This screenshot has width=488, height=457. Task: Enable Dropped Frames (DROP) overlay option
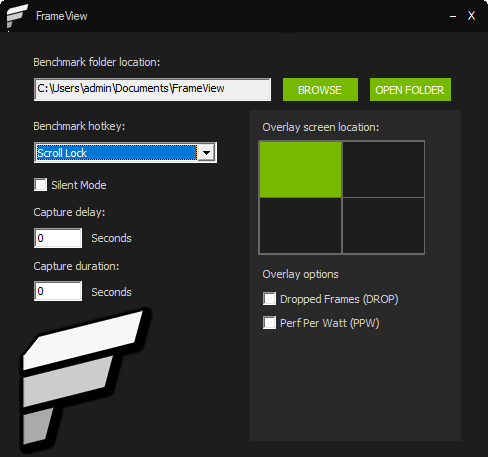coord(269,299)
